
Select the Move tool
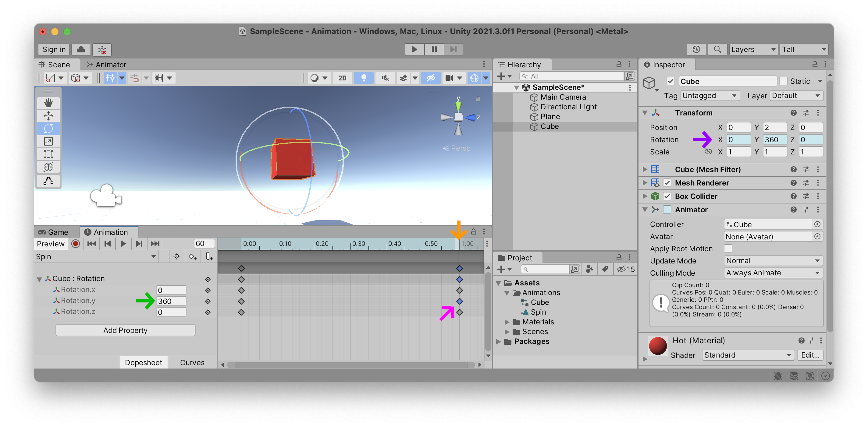coord(48,115)
